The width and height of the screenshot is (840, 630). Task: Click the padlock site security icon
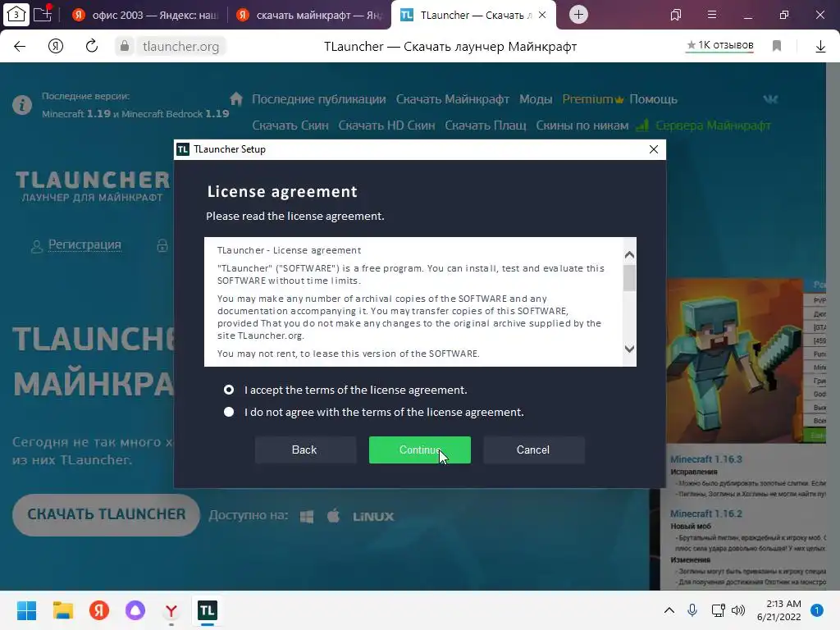coord(125,46)
